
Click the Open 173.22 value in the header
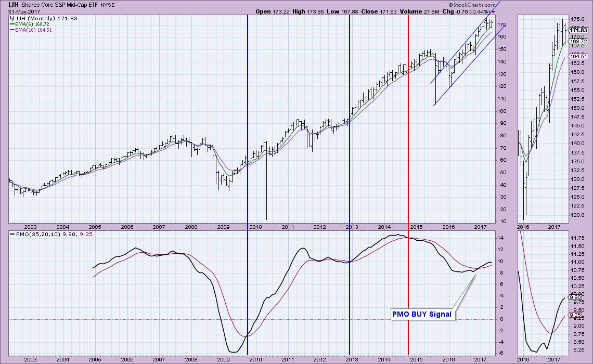coord(272,12)
